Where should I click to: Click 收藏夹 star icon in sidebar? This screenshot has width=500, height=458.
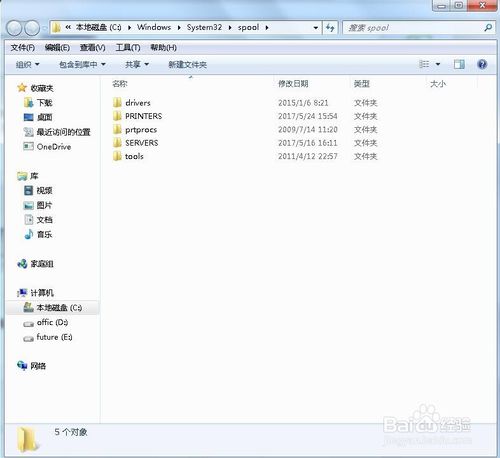[x=22, y=88]
